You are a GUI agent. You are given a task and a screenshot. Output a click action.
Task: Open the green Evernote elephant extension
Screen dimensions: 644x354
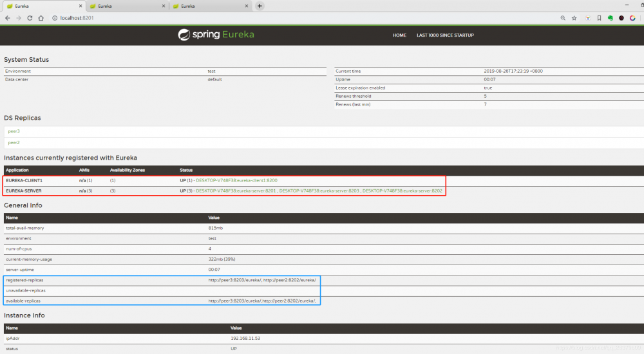(611, 18)
